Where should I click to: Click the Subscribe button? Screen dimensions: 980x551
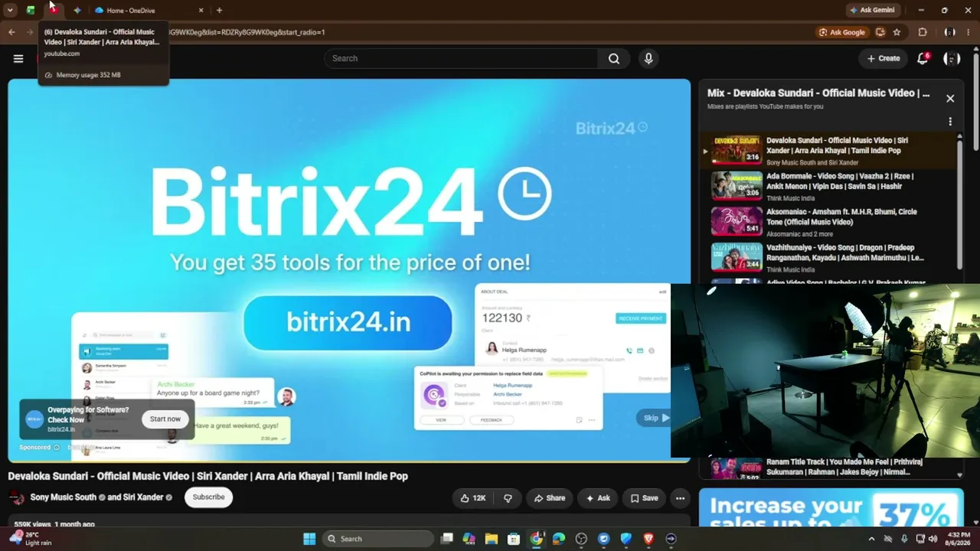tap(208, 497)
